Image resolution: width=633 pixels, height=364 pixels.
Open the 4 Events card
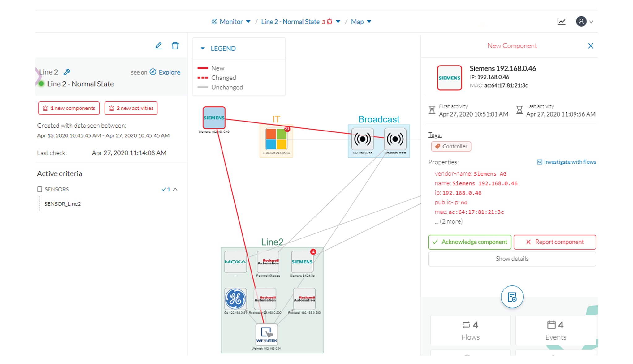pyautogui.click(x=556, y=330)
